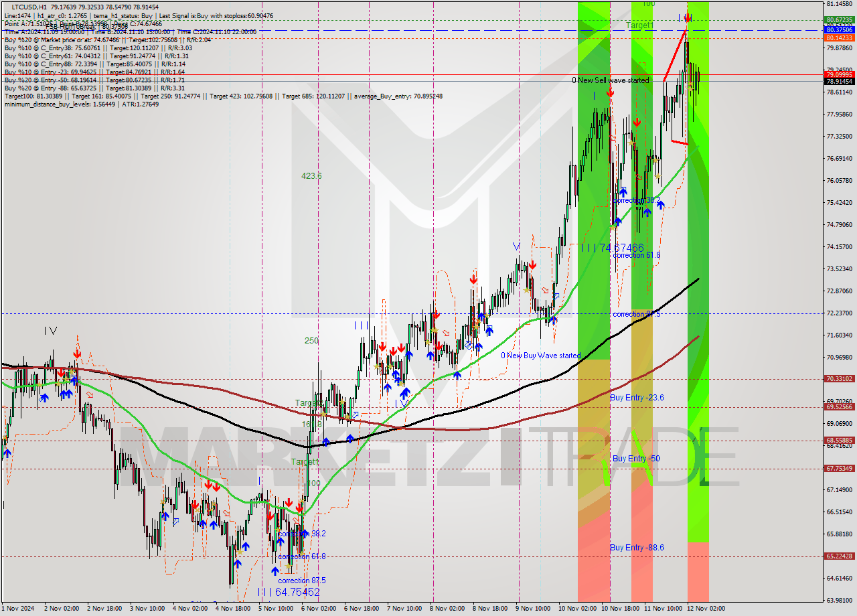Click the 'Point A:71.51025' info line

(x=83, y=23)
